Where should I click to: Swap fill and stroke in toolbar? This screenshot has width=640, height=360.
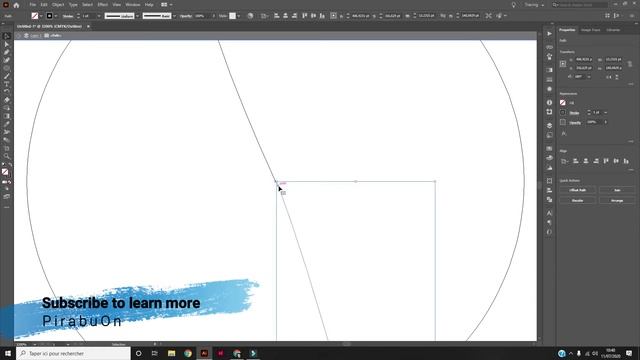pyautogui.click(x=10, y=165)
